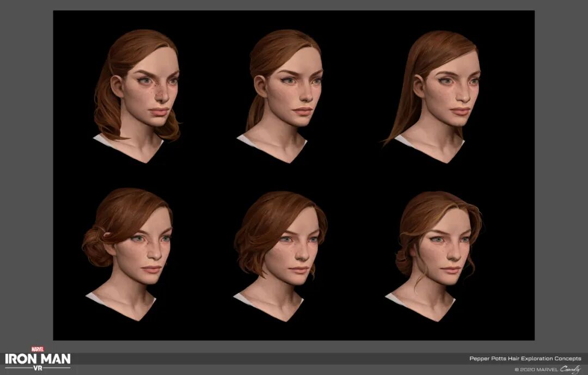Select the loose updo with strands concept
Viewport: 588px width, 375px height.
click(x=433, y=256)
